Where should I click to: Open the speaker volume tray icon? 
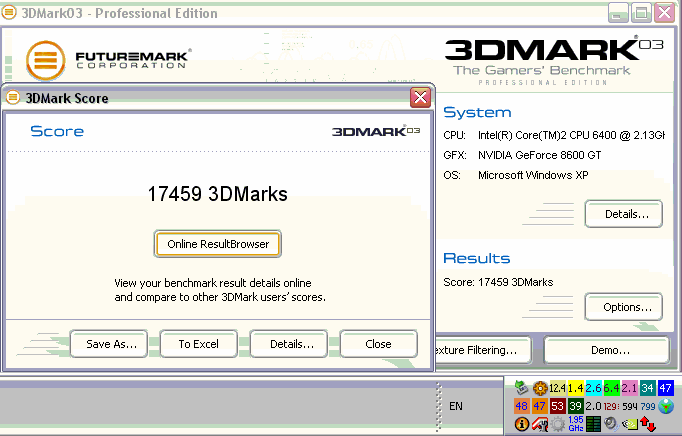tap(611, 424)
